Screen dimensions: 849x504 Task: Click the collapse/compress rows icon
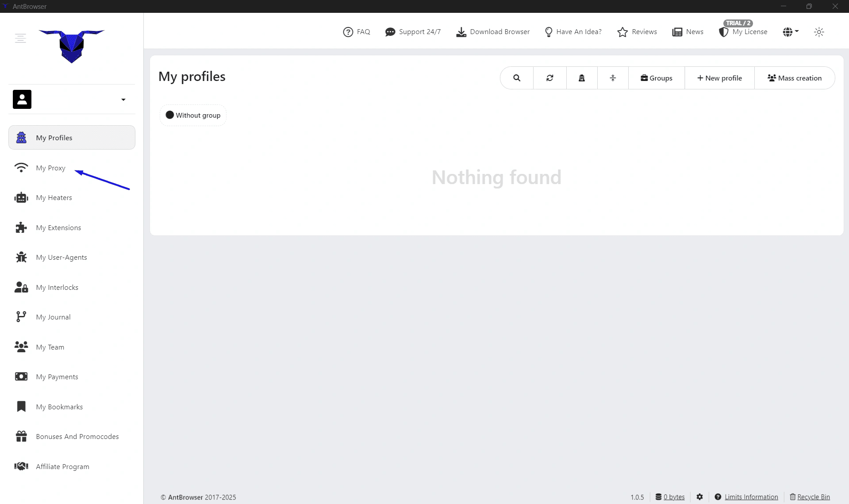(613, 78)
